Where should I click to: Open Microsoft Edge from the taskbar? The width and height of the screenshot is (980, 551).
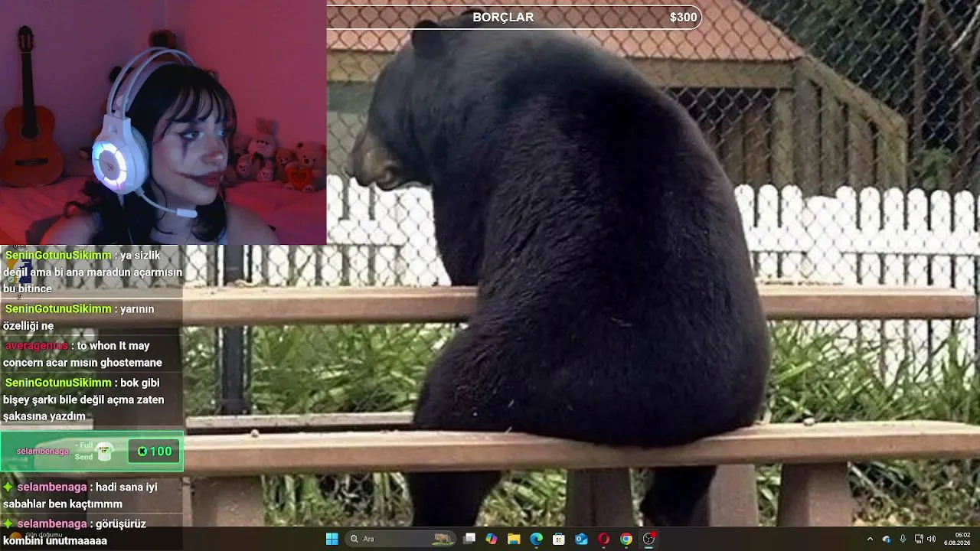(537, 539)
